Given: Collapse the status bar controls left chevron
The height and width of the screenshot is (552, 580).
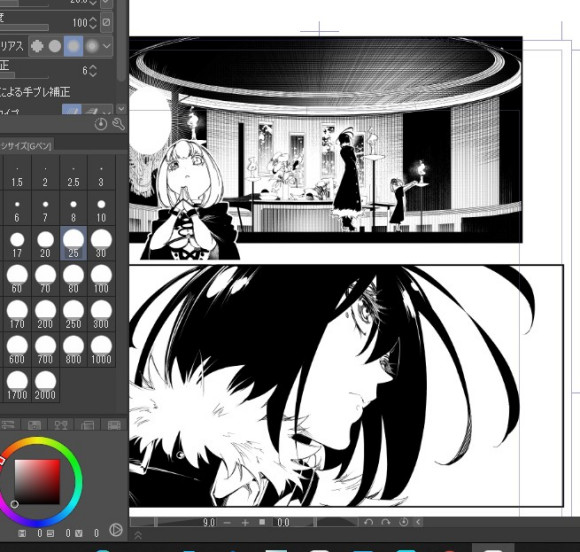Looking at the screenshot, I should coord(418,522).
